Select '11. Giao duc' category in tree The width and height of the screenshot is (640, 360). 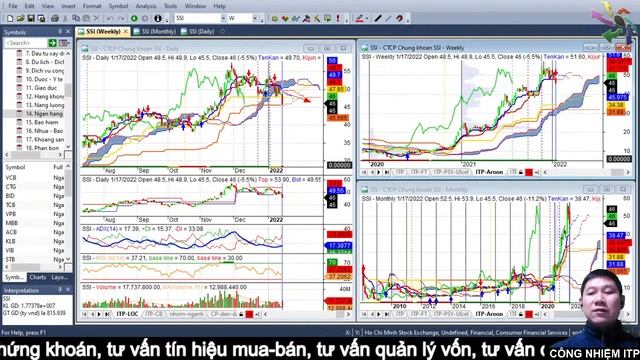point(41,88)
